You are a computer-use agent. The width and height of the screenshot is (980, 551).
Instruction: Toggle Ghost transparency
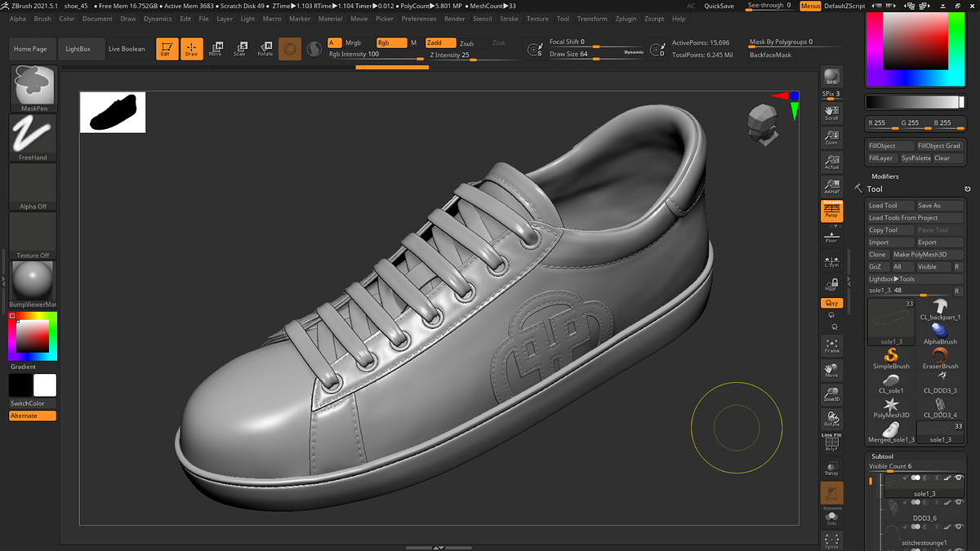tap(831, 493)
